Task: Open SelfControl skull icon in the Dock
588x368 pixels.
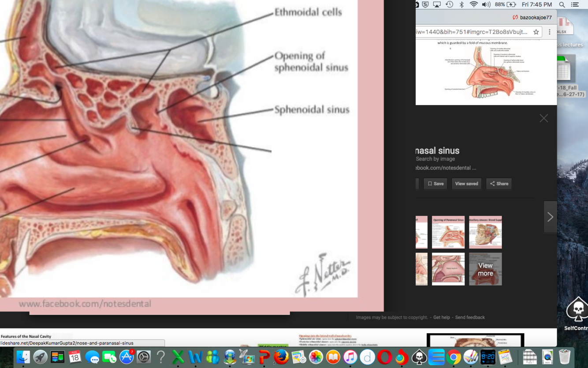Action: (x=419, y=357)
